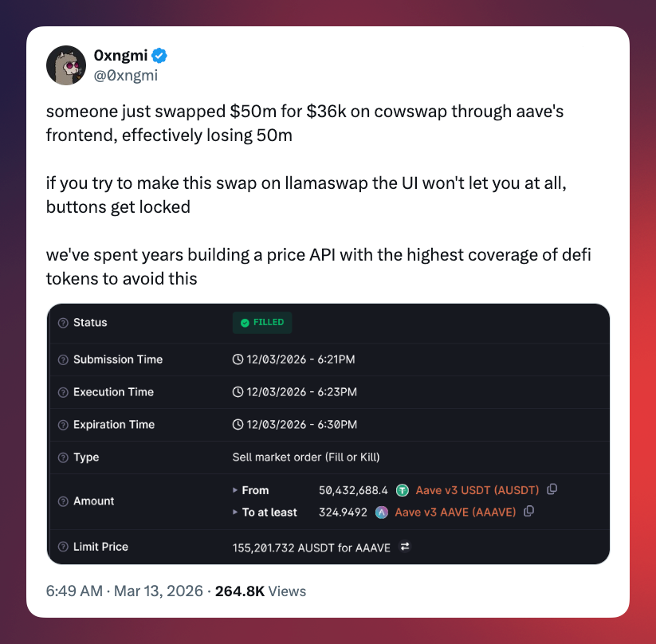Click the green FILLED status badge
This screenshot has height=644, width=656.
262,323
